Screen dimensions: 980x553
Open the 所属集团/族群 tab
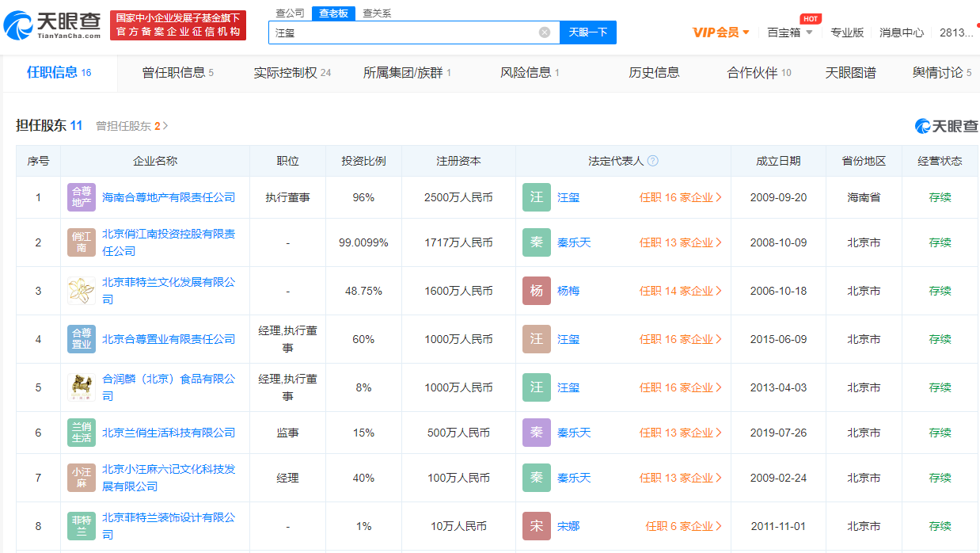[x=407, y=73]
